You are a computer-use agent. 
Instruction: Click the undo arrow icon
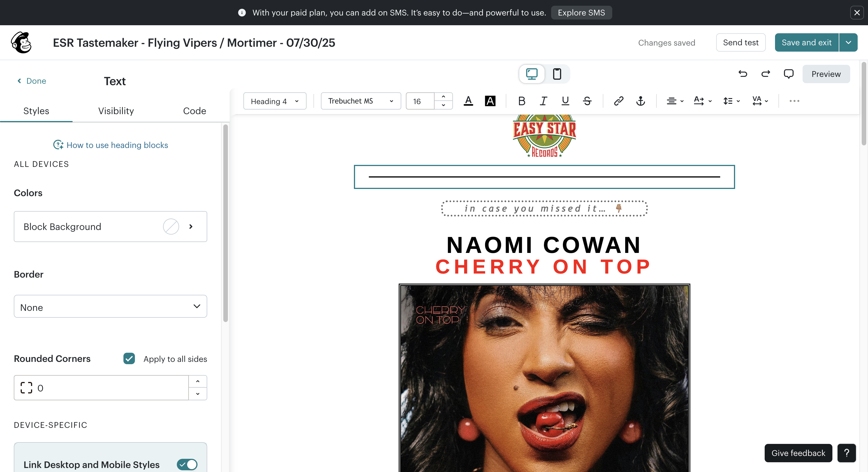coord(743,74)
